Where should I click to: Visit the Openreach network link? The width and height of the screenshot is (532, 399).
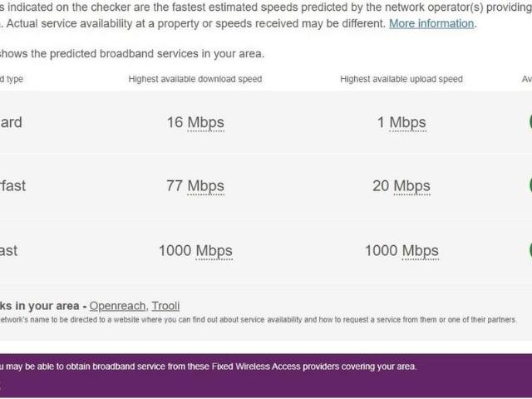point(117,306)
